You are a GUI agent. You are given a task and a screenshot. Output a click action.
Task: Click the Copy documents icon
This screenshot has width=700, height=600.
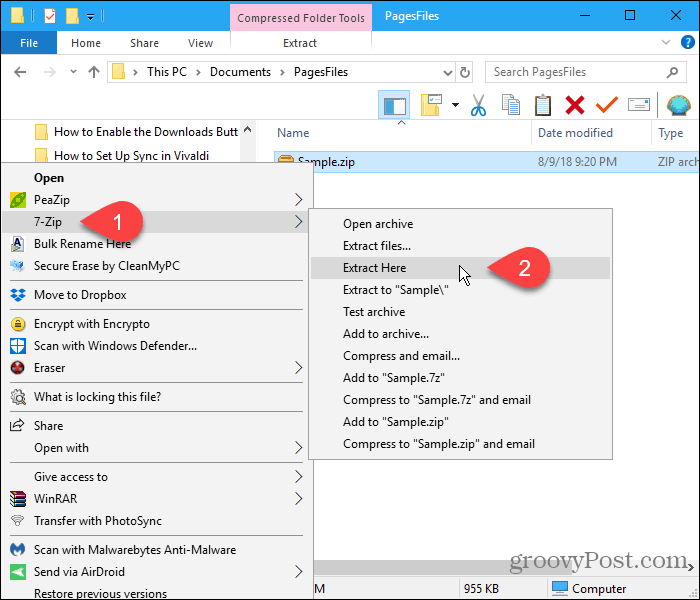[511, 105]
